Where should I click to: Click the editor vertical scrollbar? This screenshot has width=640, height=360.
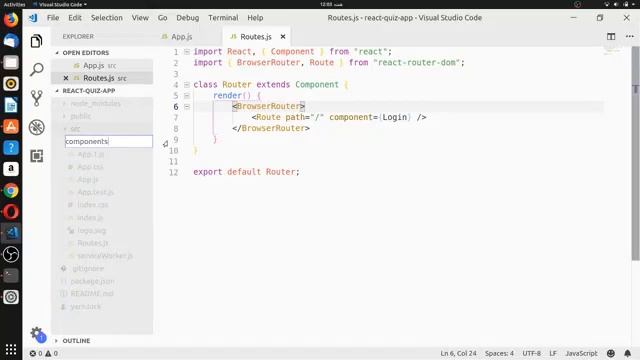point(636,153)
